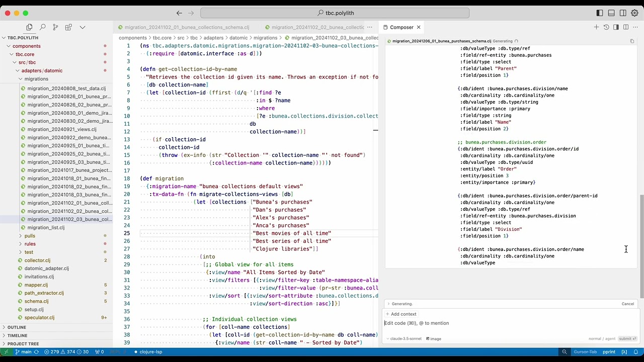Screen dimensions: 644x362
Task: Focus the Edit code input field
Action: click(x=511, y=323)
